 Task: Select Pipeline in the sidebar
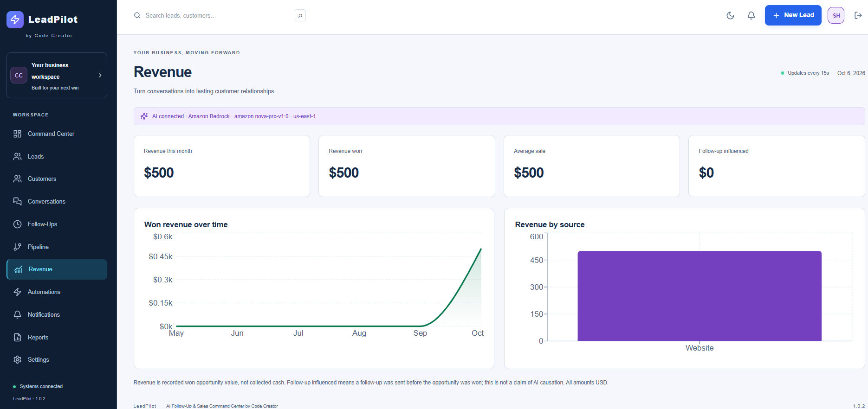[57, 247]
